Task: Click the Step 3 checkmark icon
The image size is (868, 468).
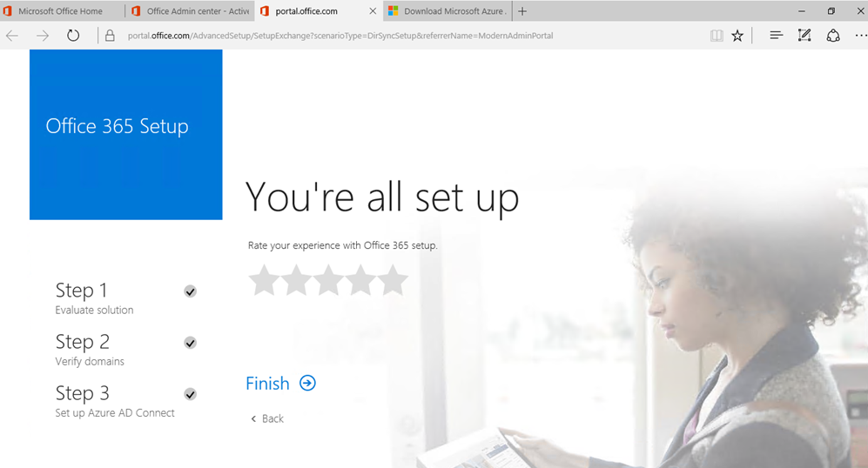Action: pos(190,394)
